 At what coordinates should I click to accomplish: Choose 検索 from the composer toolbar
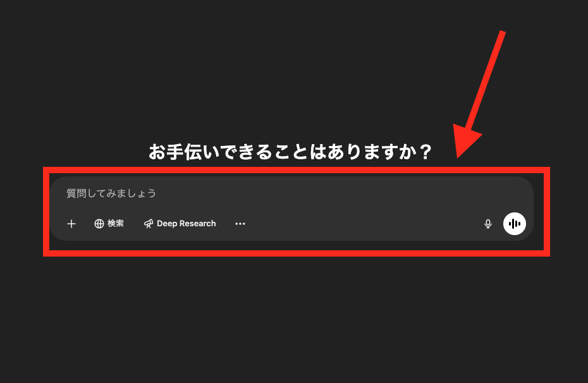[109, 223]
